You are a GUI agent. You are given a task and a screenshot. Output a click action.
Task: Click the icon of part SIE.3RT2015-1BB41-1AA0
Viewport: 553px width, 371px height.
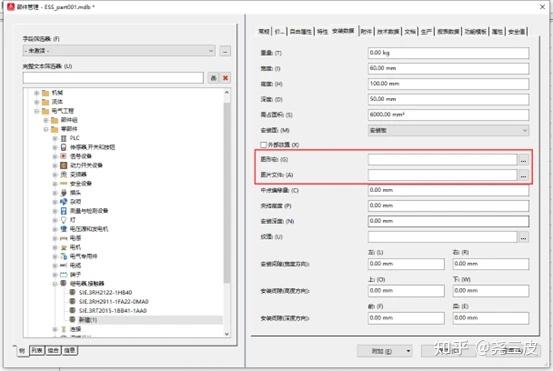72,310
